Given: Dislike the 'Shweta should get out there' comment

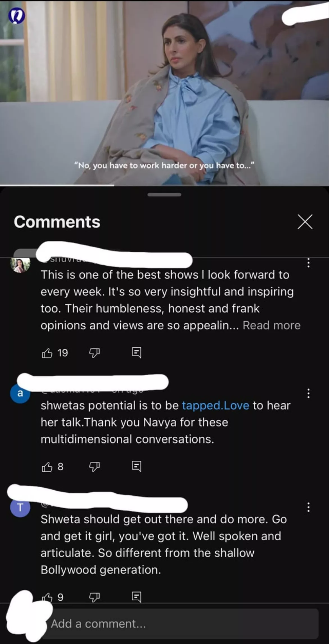Looking at the screenshot, I should tap(94, 597).
